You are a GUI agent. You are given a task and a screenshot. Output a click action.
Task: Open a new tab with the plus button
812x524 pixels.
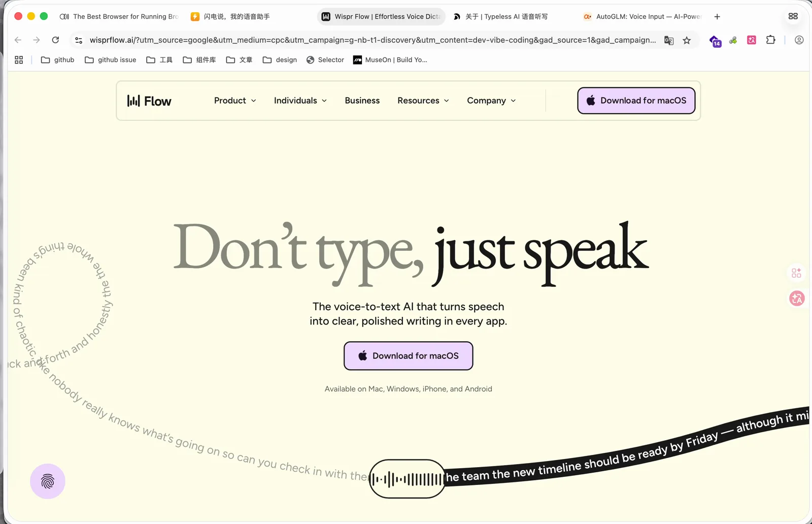coord(717,17)
